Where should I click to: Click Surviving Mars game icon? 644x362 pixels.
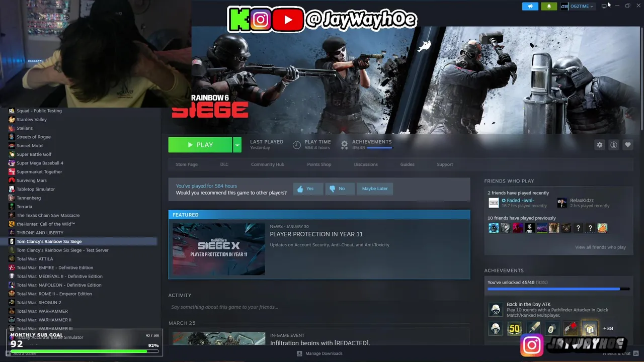click(12, 180)
